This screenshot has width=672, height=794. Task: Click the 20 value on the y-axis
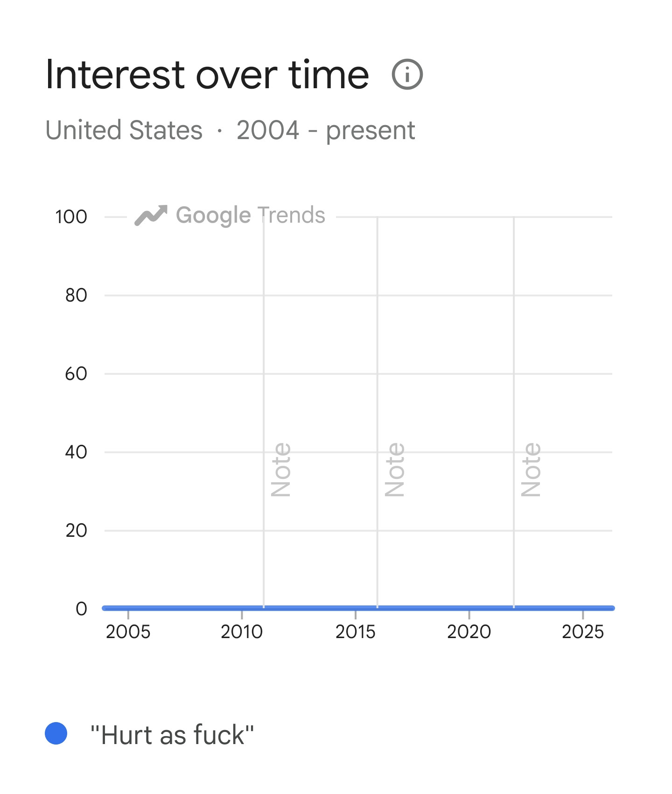tap(76, 530)
